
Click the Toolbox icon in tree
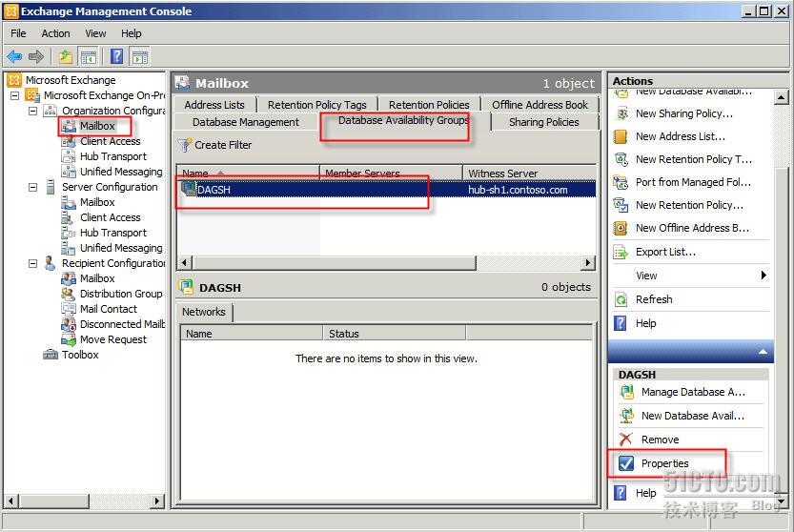pos(51,354)
